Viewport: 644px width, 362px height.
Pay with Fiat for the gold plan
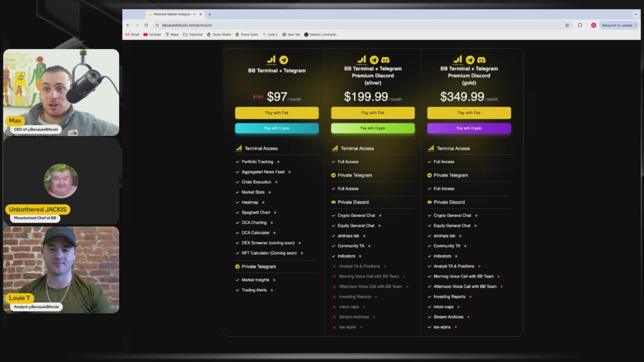(469, 113)
